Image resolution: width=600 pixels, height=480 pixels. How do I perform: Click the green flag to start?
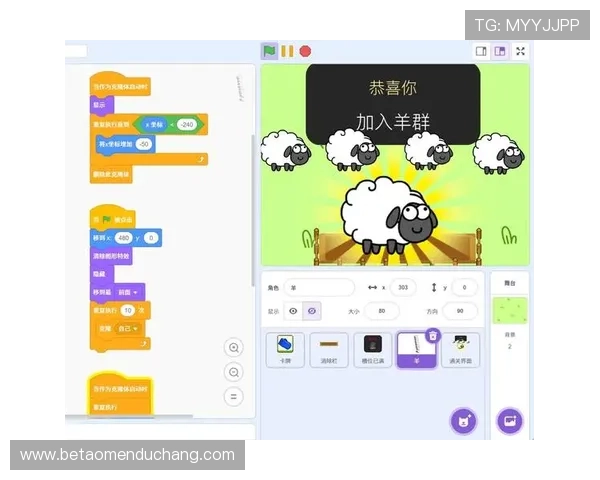coord(269,51)
